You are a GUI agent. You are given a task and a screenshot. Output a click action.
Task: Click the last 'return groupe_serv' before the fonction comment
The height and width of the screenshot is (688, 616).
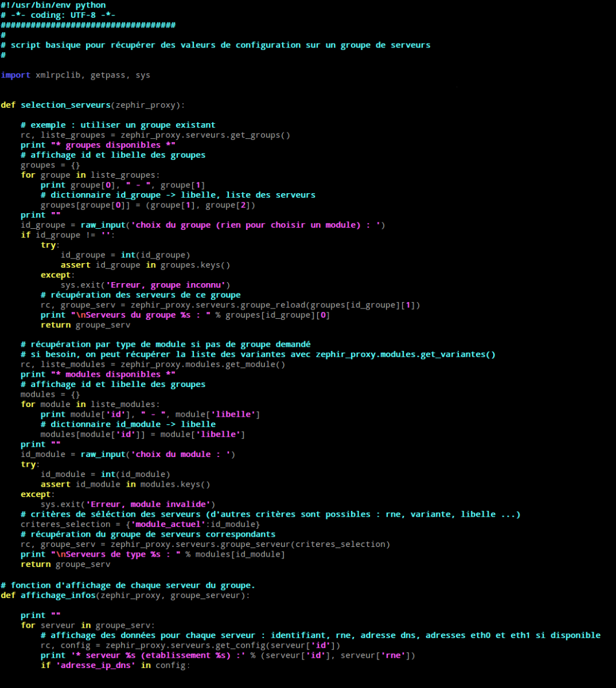(65, 564)
